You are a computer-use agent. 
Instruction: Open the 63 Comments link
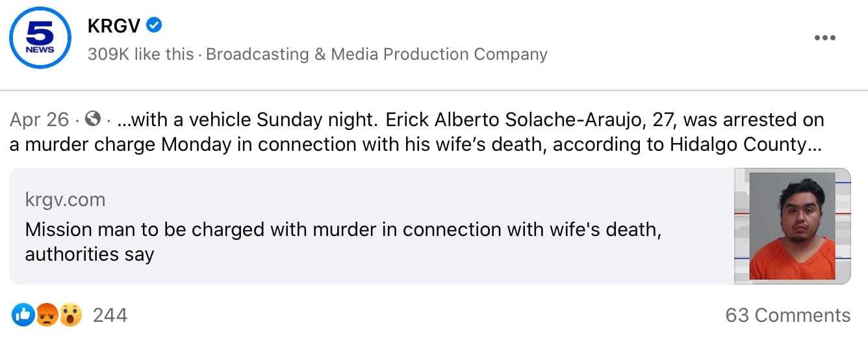tap(787, 315)
